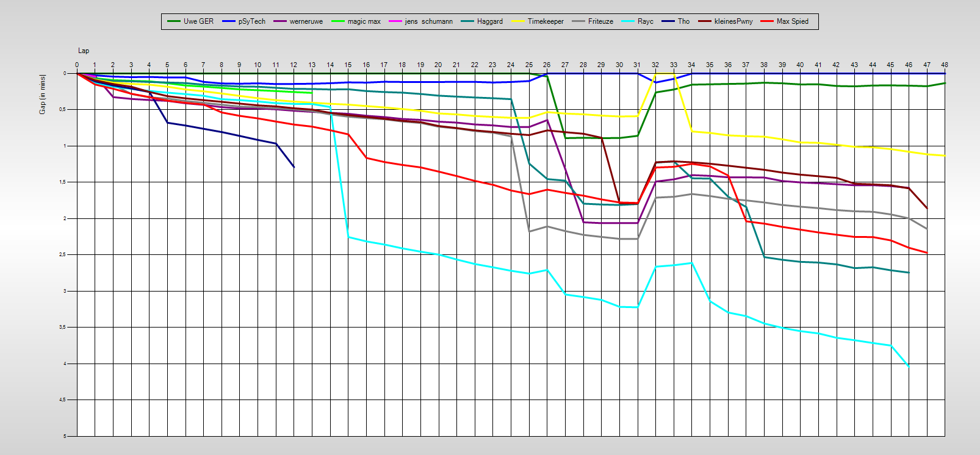The image size is (980, 455).
Task: Select lap 24 on the lap axis
Action: click(511, 65)
